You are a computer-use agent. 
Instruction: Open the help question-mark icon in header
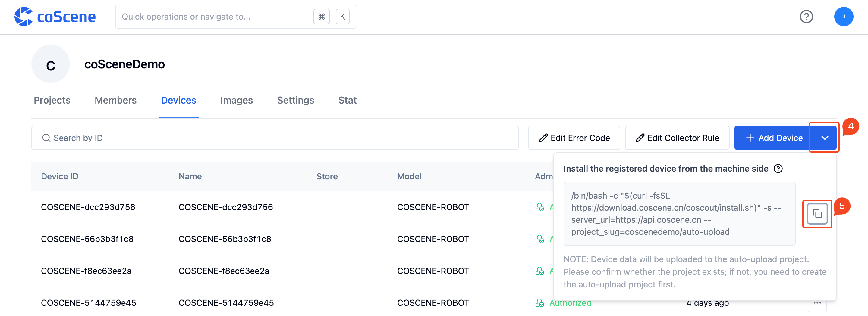point(806,17)
